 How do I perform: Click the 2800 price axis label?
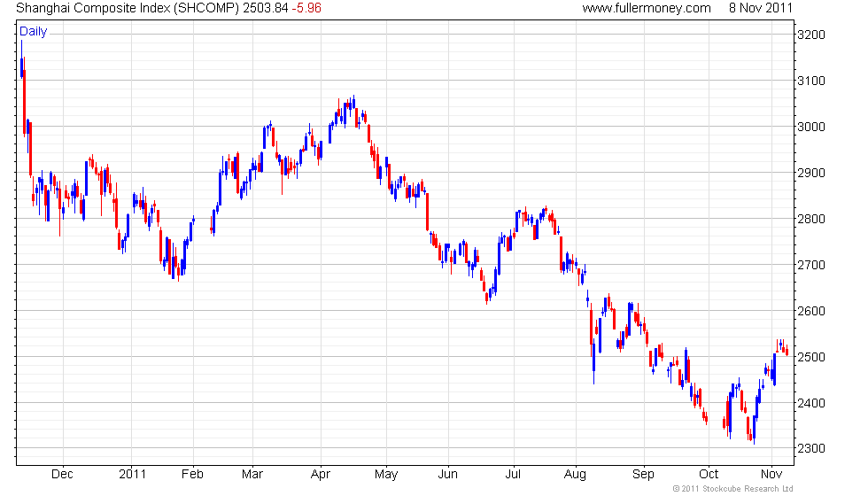(x=811, y=219)
